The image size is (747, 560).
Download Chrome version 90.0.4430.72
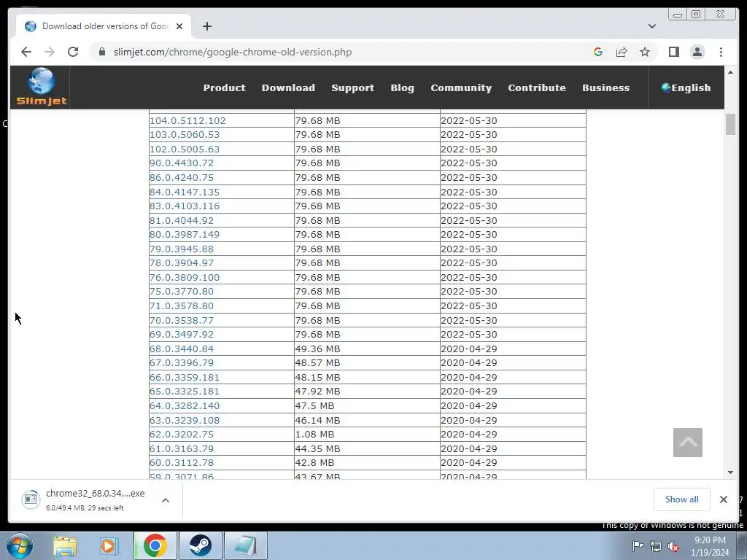[x=182, y=163]
